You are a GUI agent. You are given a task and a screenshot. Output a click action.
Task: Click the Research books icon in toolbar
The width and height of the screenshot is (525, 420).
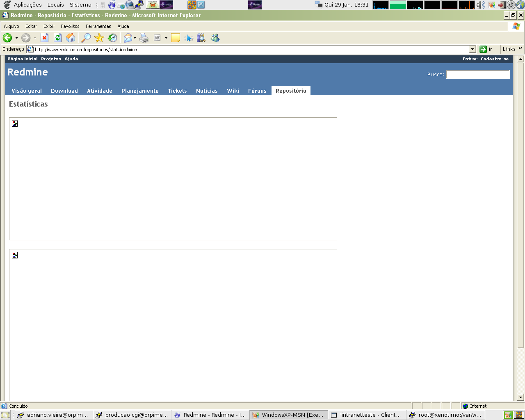[x=201, y=38]
